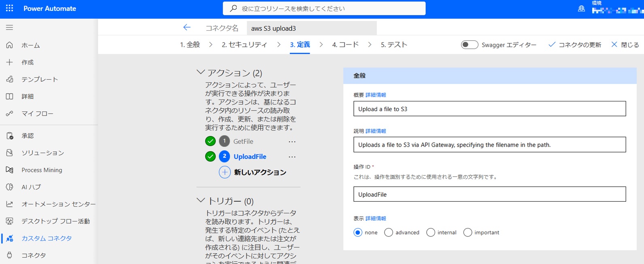The image size is (644, 264).
Task: Select the GetFile action
Action: pos(243,142)
